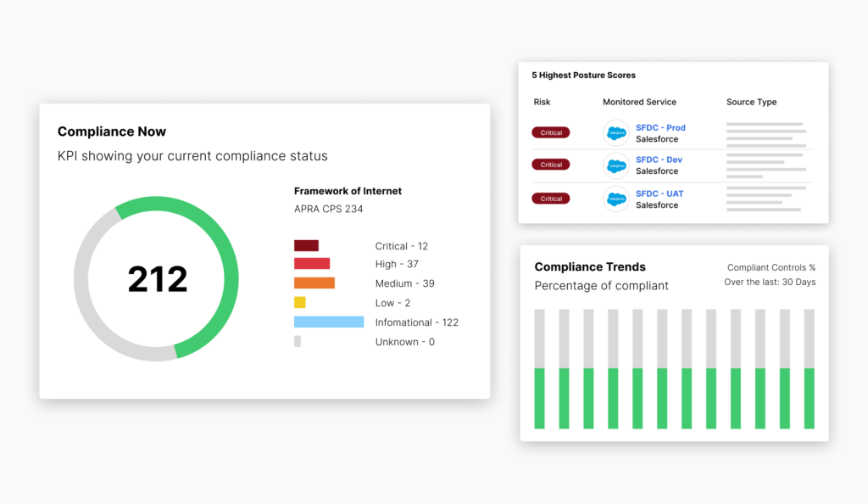Select the light blue Informational - 122 bar
Image resolution: width=868 pixels, height=504 pixels.
329,322
